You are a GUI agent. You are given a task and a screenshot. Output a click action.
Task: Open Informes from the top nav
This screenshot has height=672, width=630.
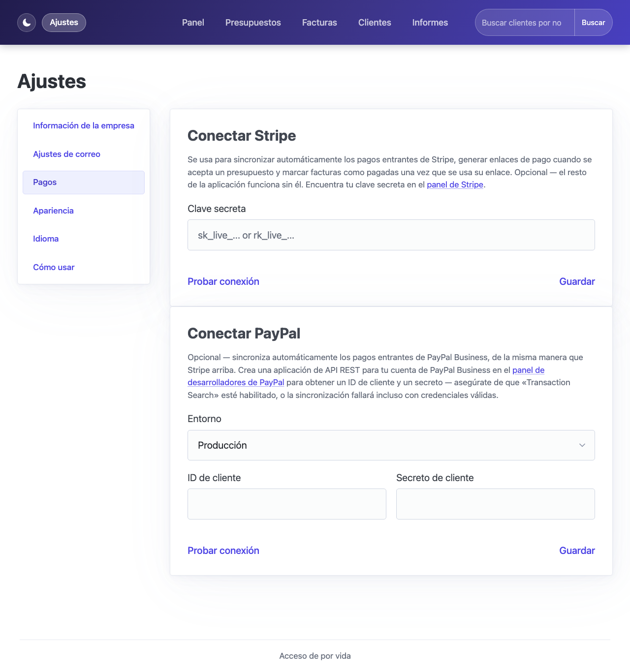click(x=430, y=23)
